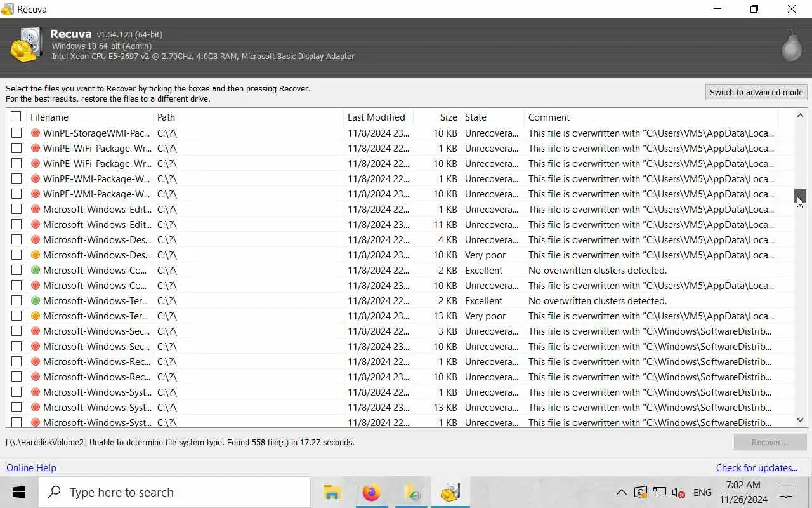Click the orange status dot on the 10 KB Microsoft-Windows-Des row
812x508 pixels.
tap(36, 255)
